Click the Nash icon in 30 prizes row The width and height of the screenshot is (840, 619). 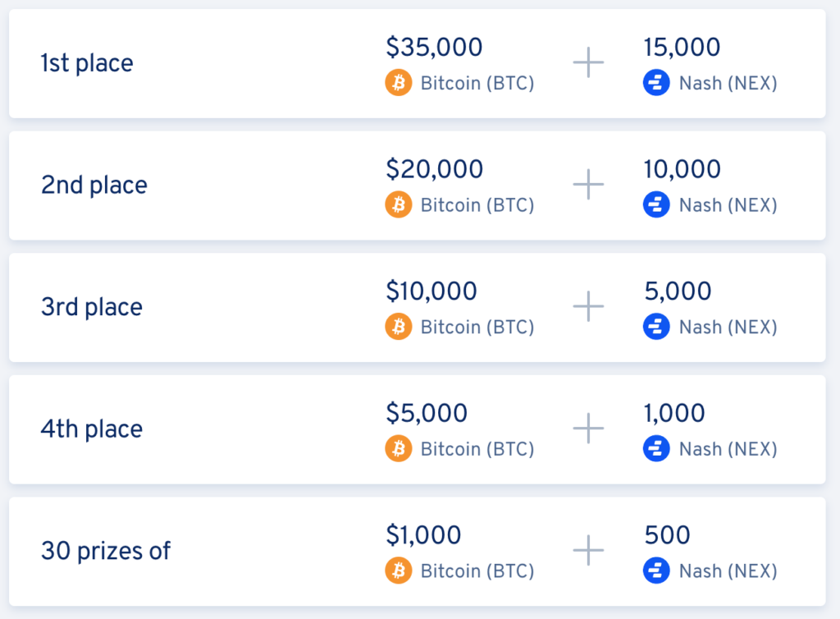pos(656,571)
